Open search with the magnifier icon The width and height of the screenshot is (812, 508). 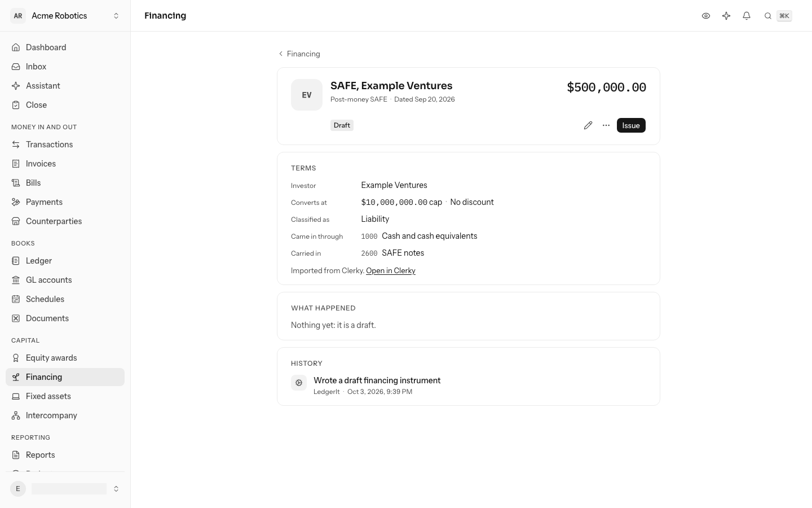coord(768,16)
